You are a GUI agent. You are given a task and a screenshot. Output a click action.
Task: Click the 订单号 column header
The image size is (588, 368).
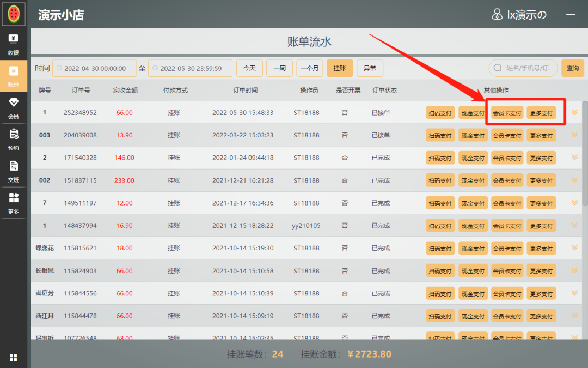(81, 90)
